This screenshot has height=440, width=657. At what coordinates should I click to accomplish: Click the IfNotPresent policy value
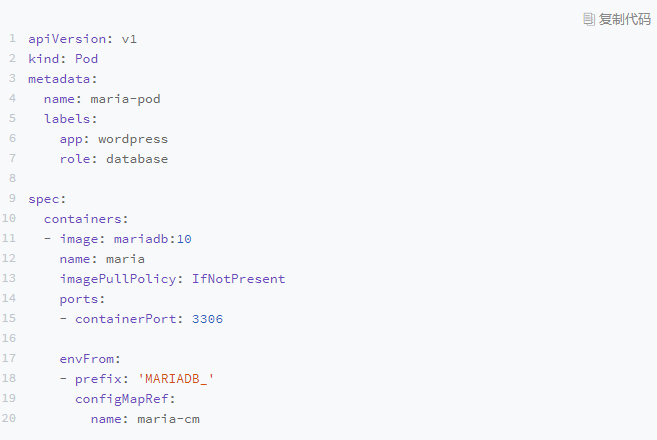pos(239,279)
